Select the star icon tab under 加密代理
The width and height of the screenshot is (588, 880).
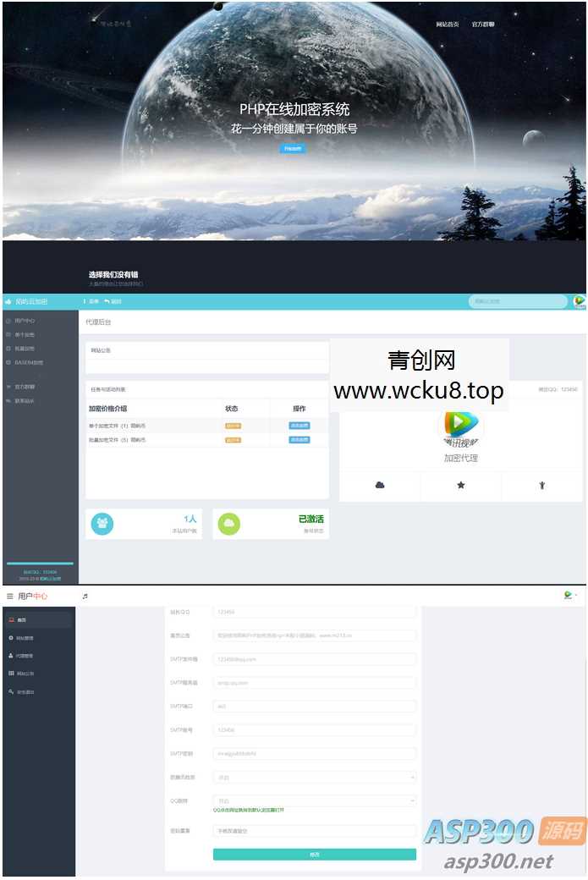point(460,485)
